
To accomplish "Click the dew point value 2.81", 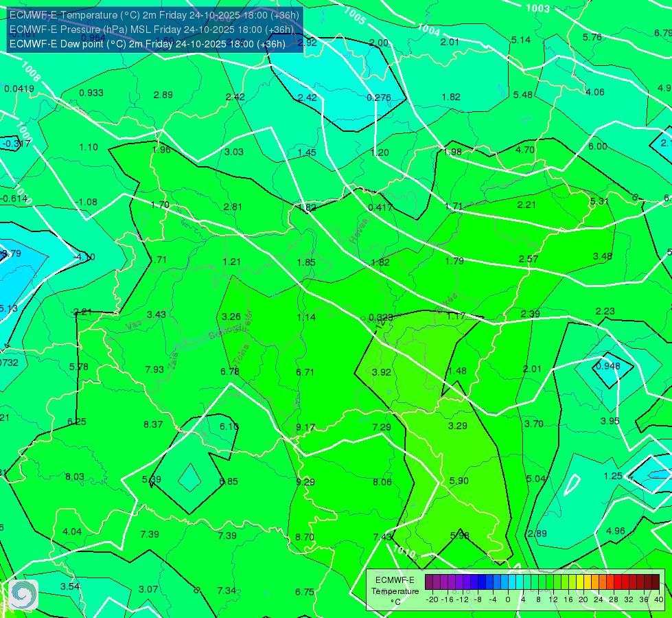I will (x=233, y=207).
